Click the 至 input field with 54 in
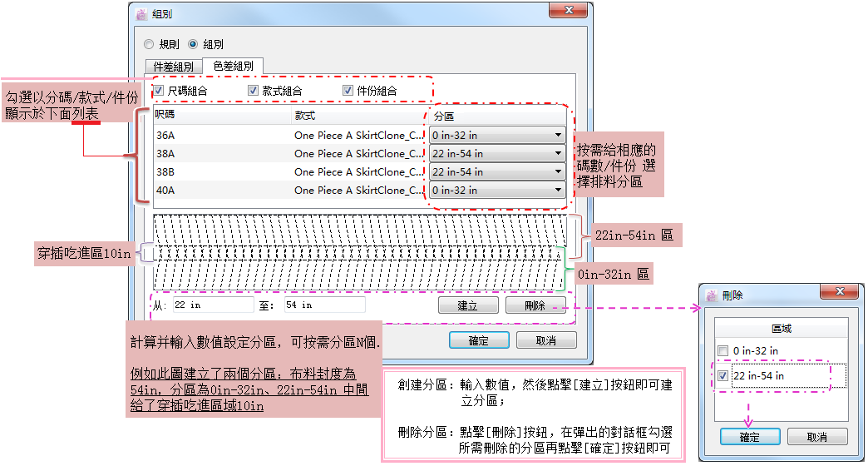This screenshot has width=868, height=466. [323, 305]
